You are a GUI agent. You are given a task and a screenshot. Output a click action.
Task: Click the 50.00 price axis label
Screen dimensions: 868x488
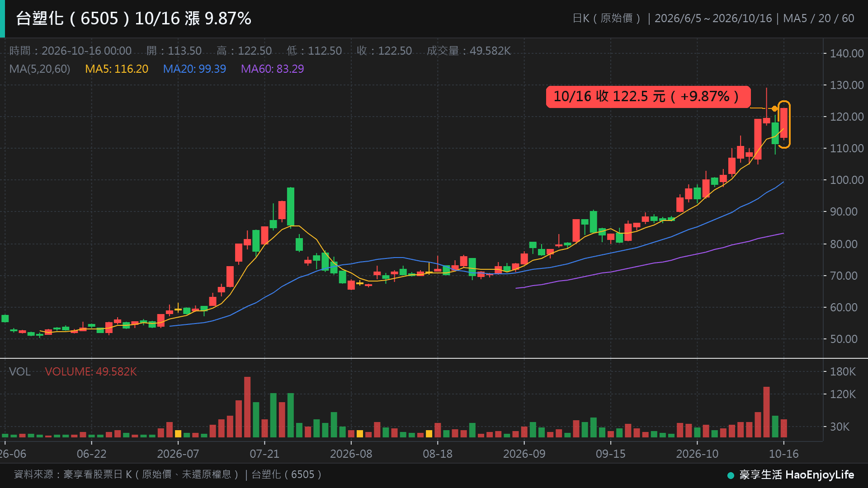844,339
